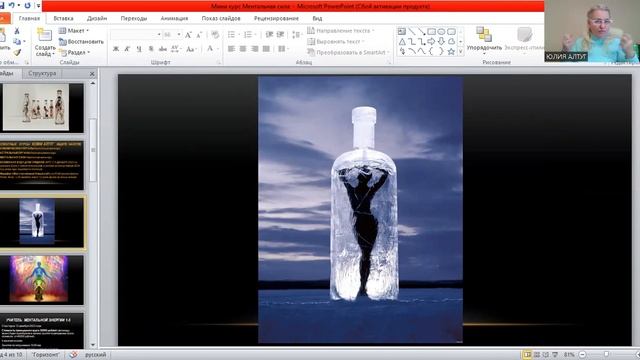This screenshot has height=360, width=640.
Task: Select the straight line shape
Action: tap(412, 31)
